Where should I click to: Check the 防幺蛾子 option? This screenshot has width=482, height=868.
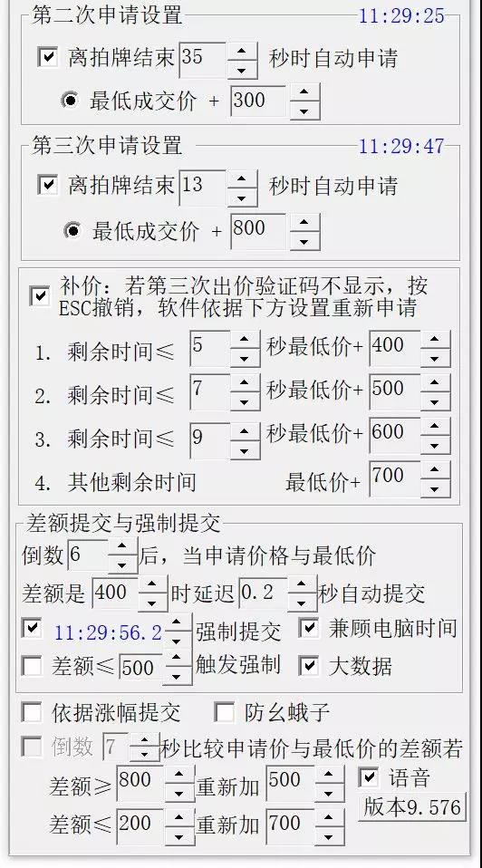click(225, 713)
